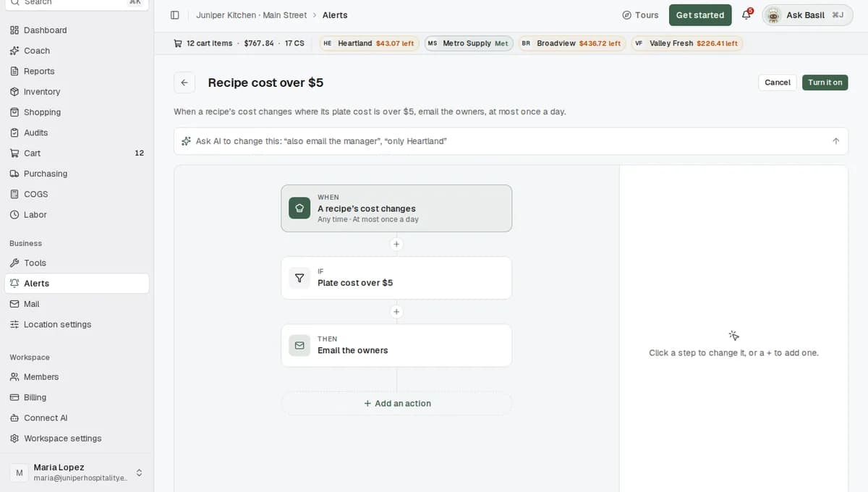Click the Members people icon
Screen dimensions: 868x492
click(14, 377)
